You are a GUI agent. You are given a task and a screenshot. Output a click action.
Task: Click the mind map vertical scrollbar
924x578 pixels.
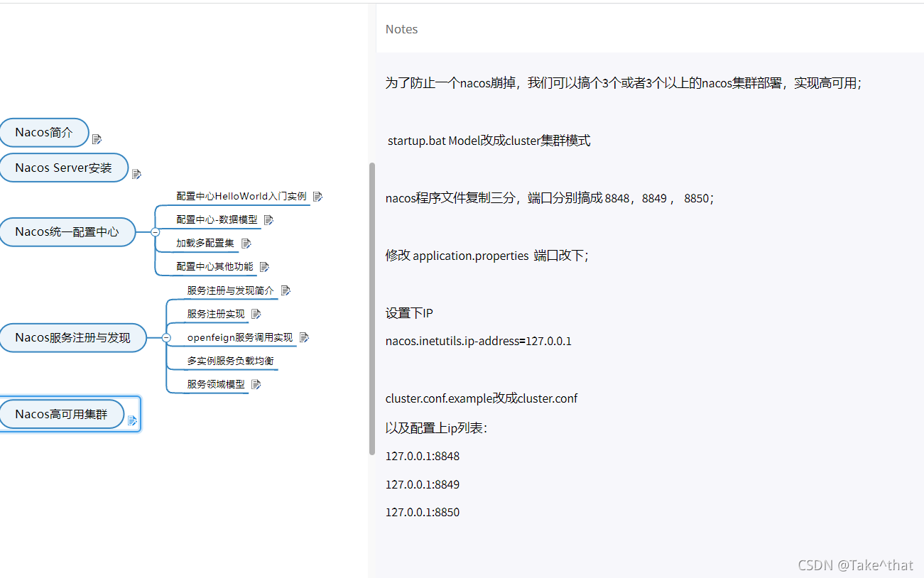pyautogui.click(x=372, y=309)
